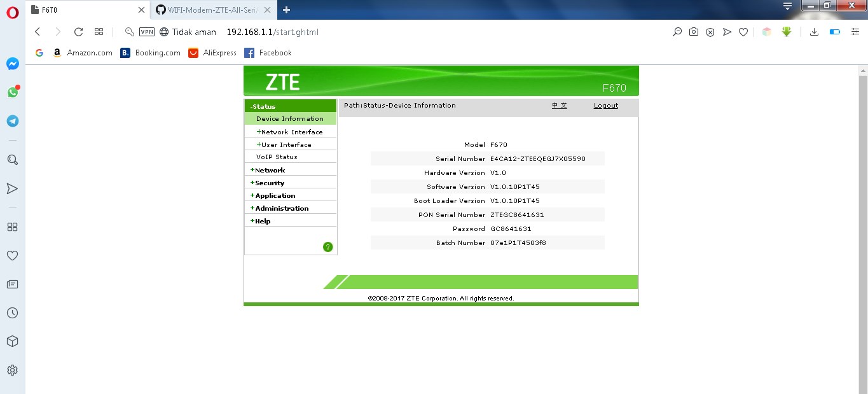The height and width of the screenshot is (394, 868).
Task: Select Device Information menu item
Action: [x=290, y=118]
